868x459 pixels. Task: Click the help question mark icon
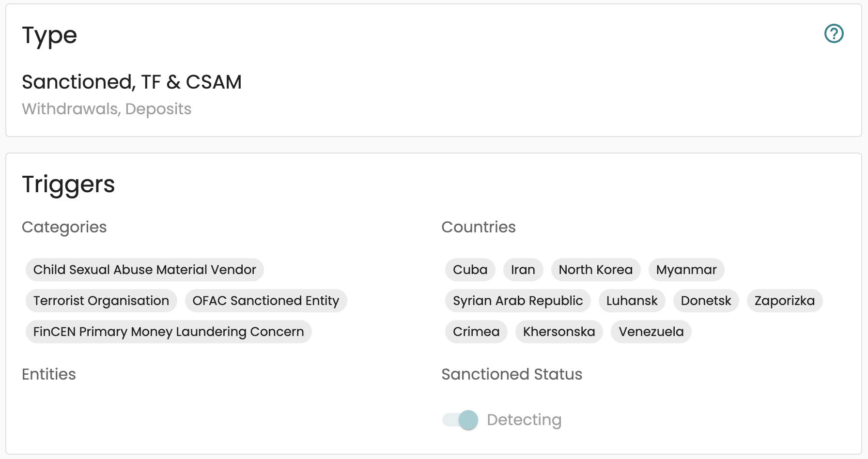(x=834, y=34)
